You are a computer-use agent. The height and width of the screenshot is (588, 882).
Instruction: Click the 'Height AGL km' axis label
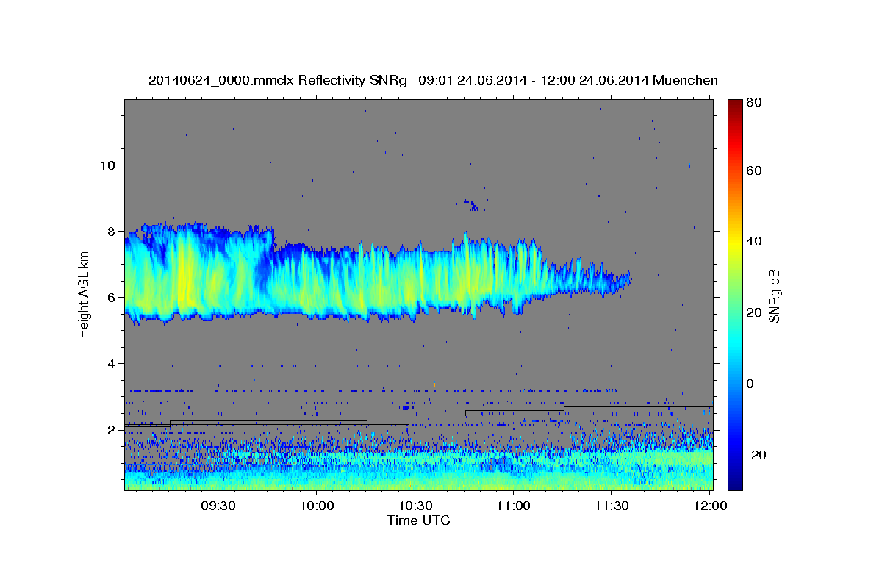pyautogui.click(x=85, y=295)
